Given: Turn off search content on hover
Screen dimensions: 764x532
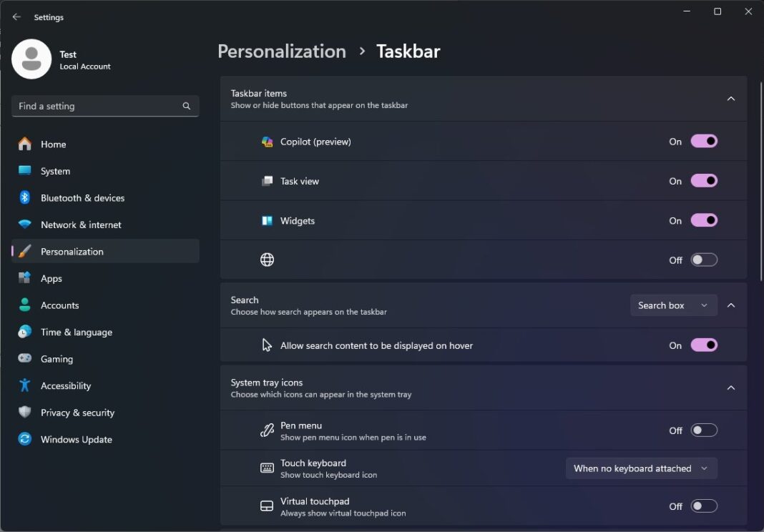Looking at the screenshot, I should 704,345.
